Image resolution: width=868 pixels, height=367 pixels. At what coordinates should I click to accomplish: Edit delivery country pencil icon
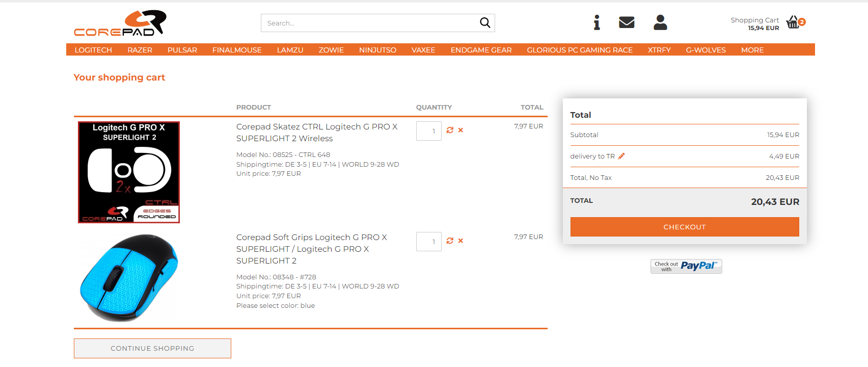pyautogui.click(x=621, y=156)
